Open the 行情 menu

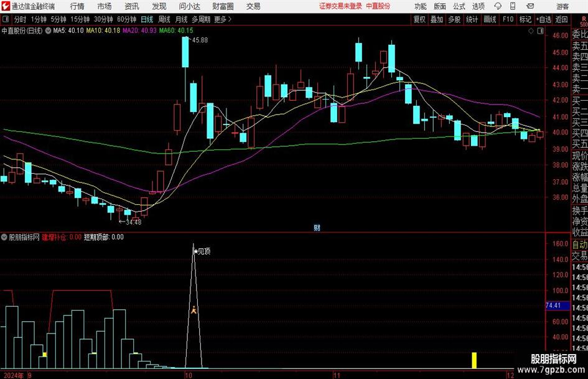click(77, 6)
